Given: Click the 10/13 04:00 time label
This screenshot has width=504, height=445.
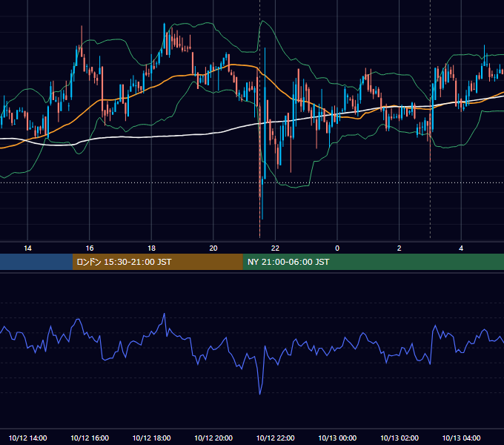Looking at the screenshot, I should point(461,438).
